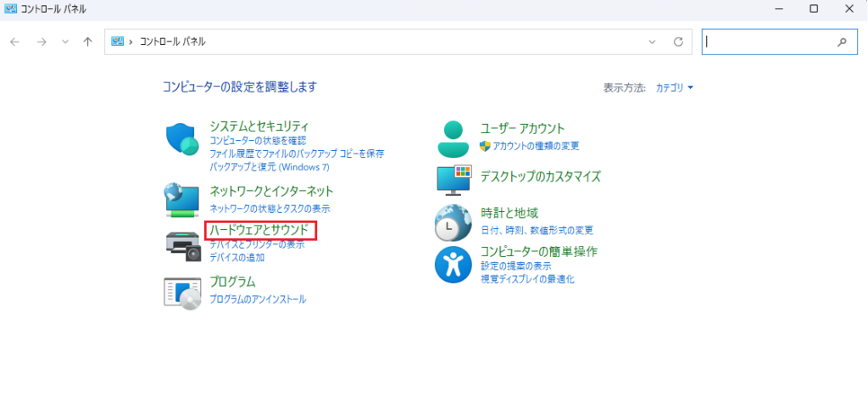868x414 pixels.
Task: Click the magnifier search icon
Action: click(x=842, y=42)
